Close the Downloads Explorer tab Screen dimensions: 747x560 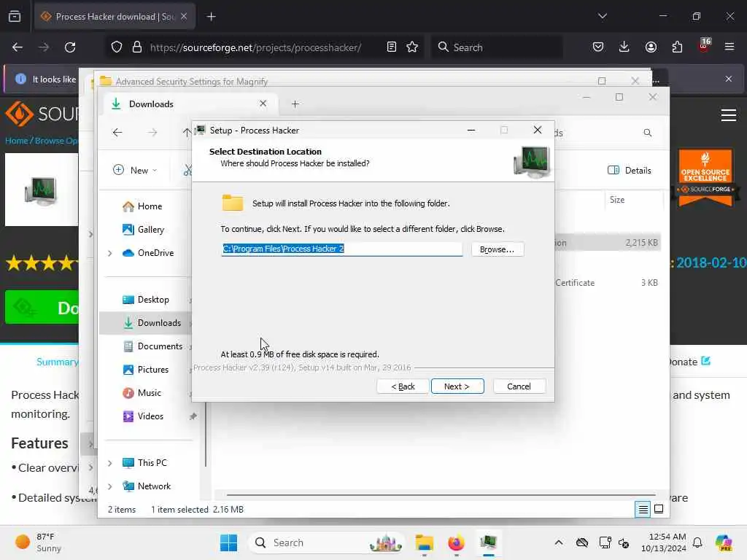click(x=263, y=104)
